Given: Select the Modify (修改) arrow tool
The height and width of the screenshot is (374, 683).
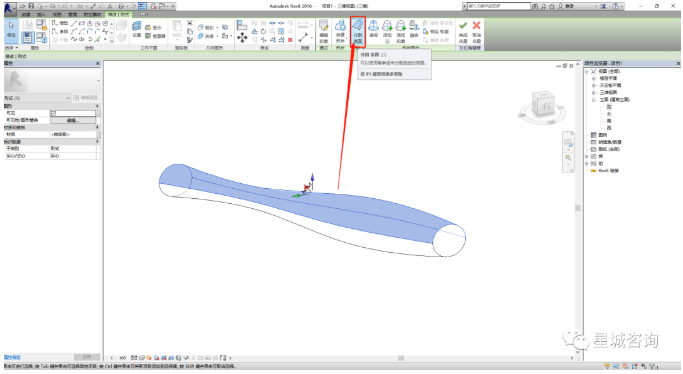Looking at the screenshot, I should pos(11,30).
